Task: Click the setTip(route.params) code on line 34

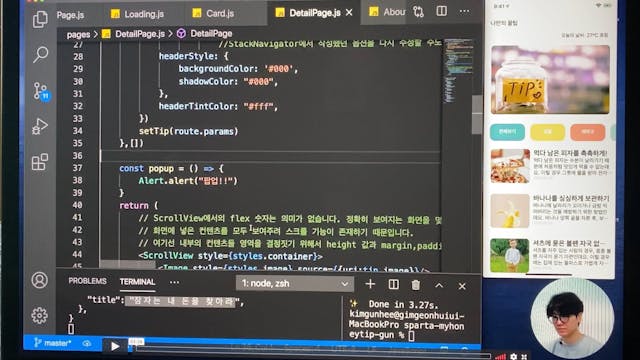Action: 188,131
